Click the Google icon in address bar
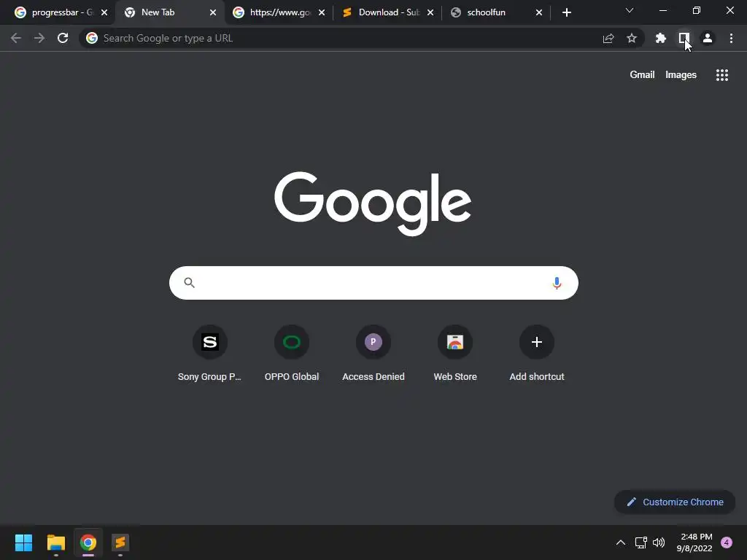This screenshot has height=560, width=747. 92,38
